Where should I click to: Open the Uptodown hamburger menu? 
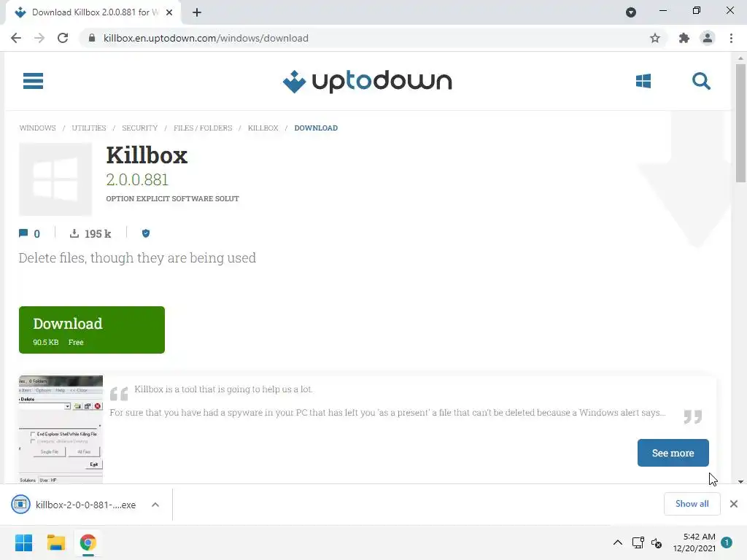(x=33, y=81)
